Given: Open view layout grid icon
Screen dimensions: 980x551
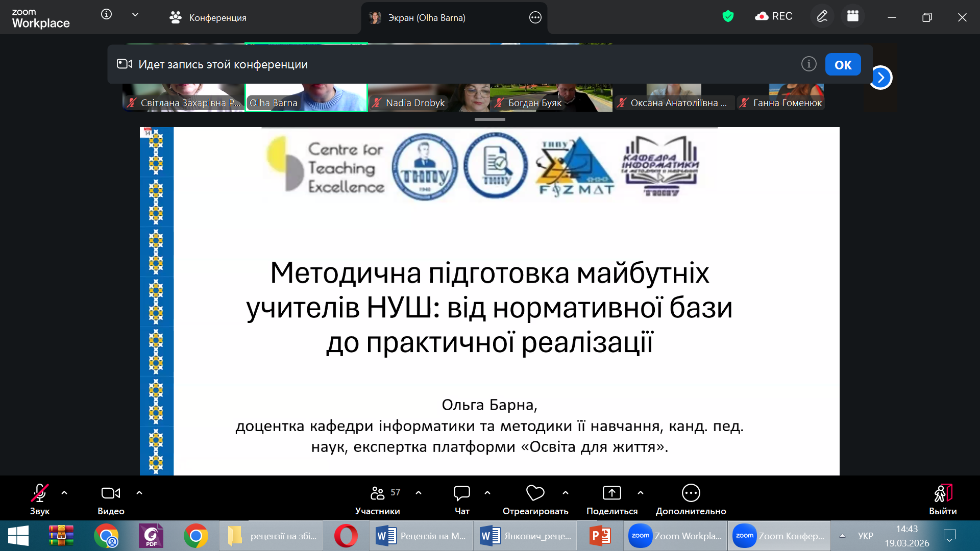Looking at the screenshot, I should click(x=853, y=16).
